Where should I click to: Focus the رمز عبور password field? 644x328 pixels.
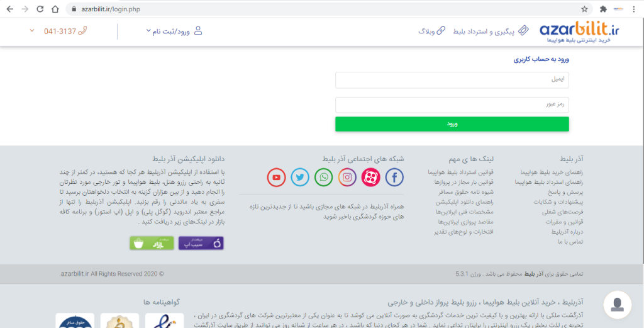(452, 105)
